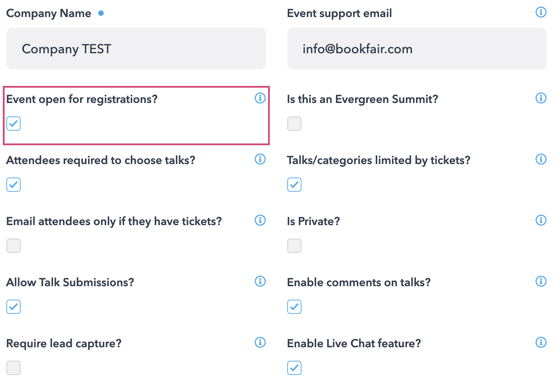Focus the Event support email field
This screenshot has height=392, width=556.
coord(417,49)
